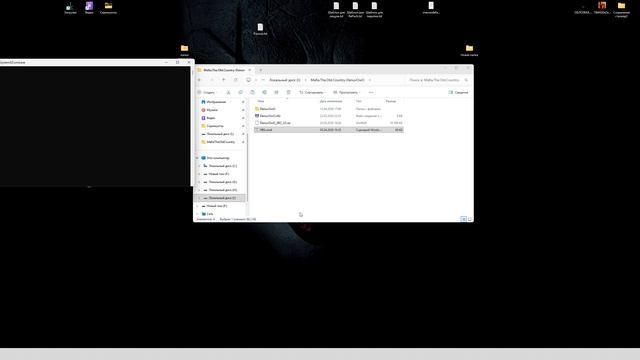Sort files by the Тип column
This screenshot has width=640, height=360.
click(359, 101)
